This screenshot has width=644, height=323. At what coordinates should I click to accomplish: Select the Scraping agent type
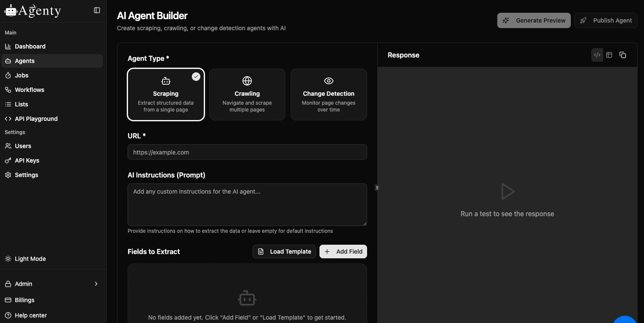point(166,94)
